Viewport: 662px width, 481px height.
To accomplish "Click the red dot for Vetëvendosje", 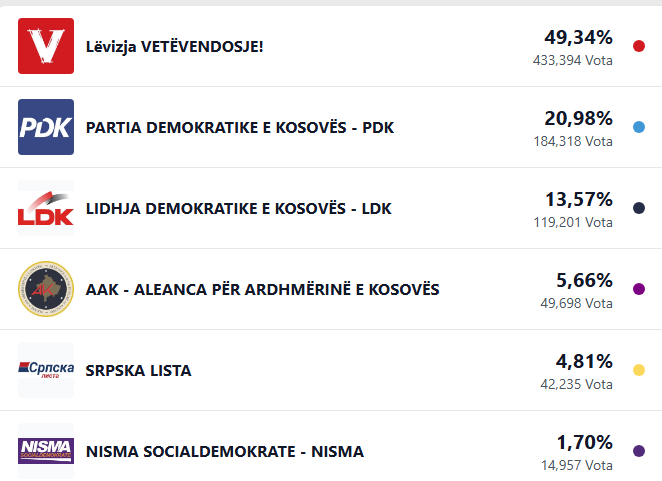I will pyautogui.click(x=639, y=46).
